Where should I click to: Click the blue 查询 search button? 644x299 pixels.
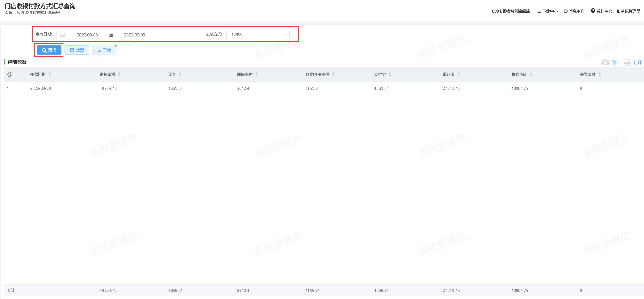click(49, 50)
